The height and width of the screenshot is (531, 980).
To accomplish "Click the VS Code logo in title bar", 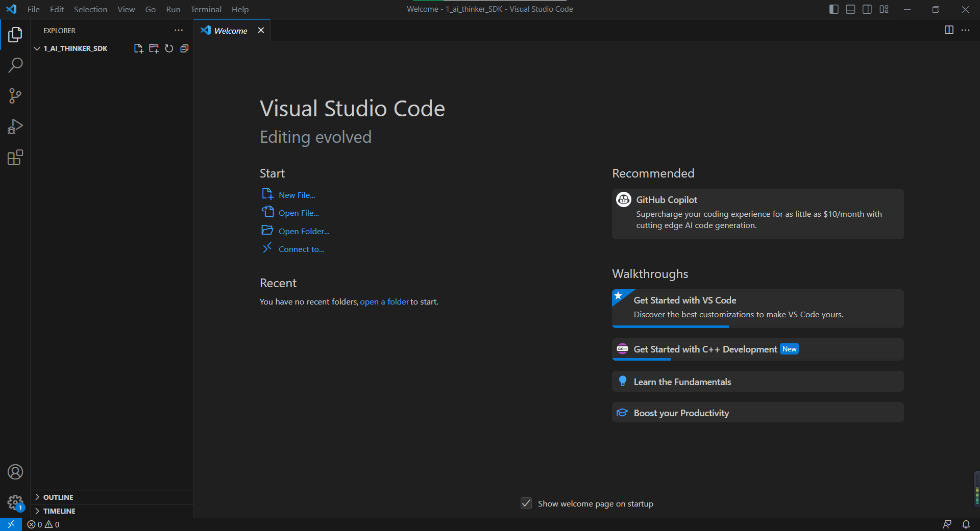I will click(11, 9).
